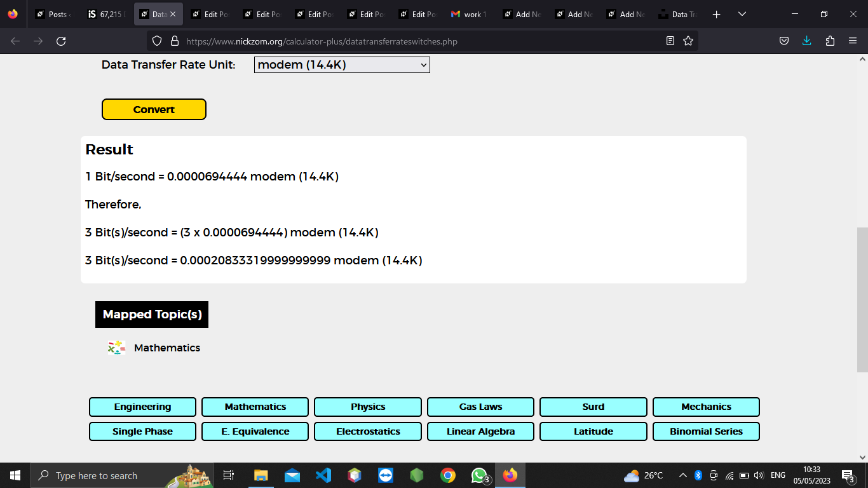Click the ENG language indicator
868x488 pixels.
(x=778, y=475)
